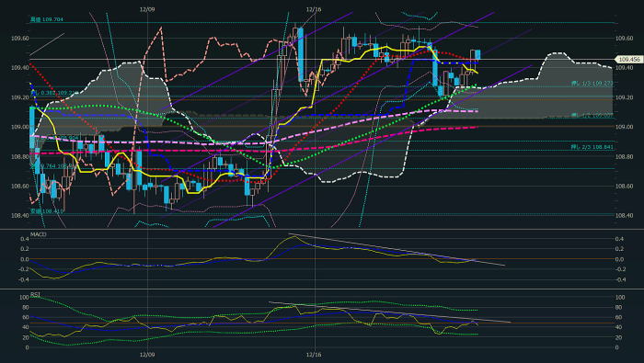Select the MACD panel title
644x363 pixels.
click(x=39, y=234)
